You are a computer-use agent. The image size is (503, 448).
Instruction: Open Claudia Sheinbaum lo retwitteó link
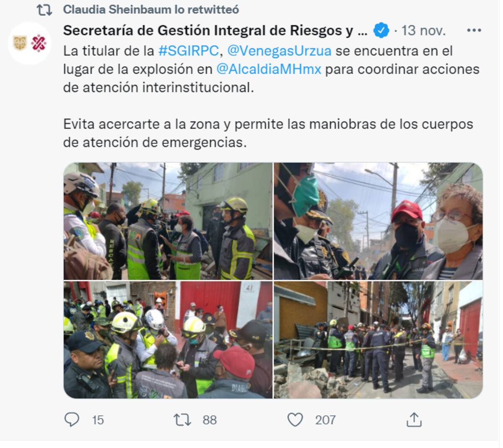[151, 10]
